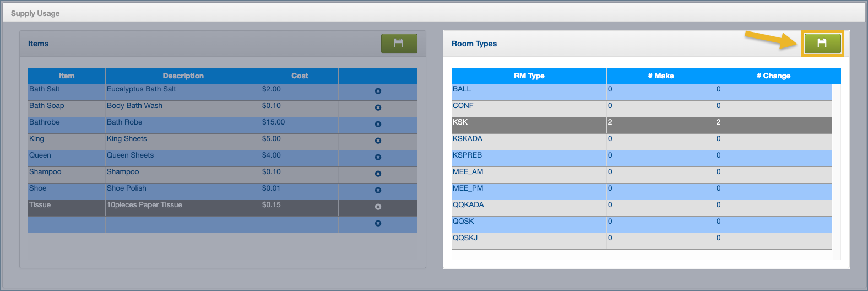Remove the Shoe Polish row
The width and height of the screenshot is (868, 291).
(378, 191)
